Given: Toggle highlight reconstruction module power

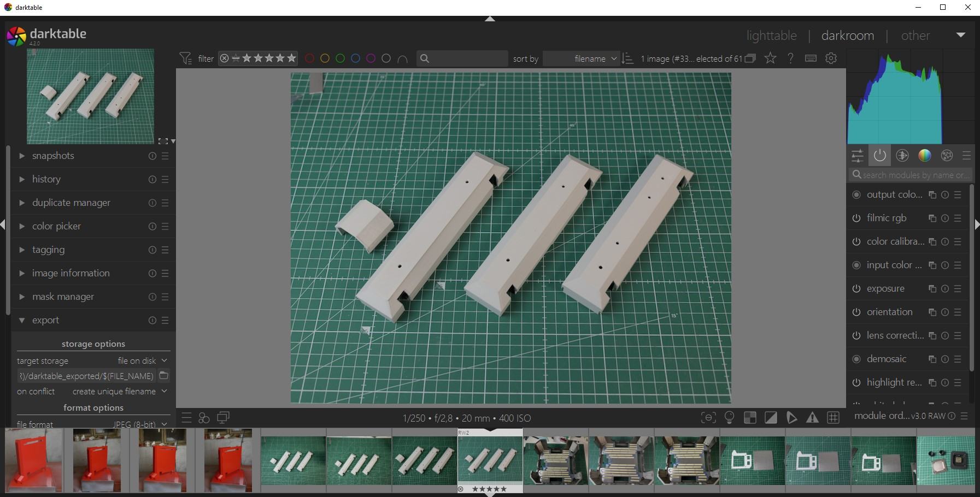Looking at the screenshot, I should coord(856,383).
